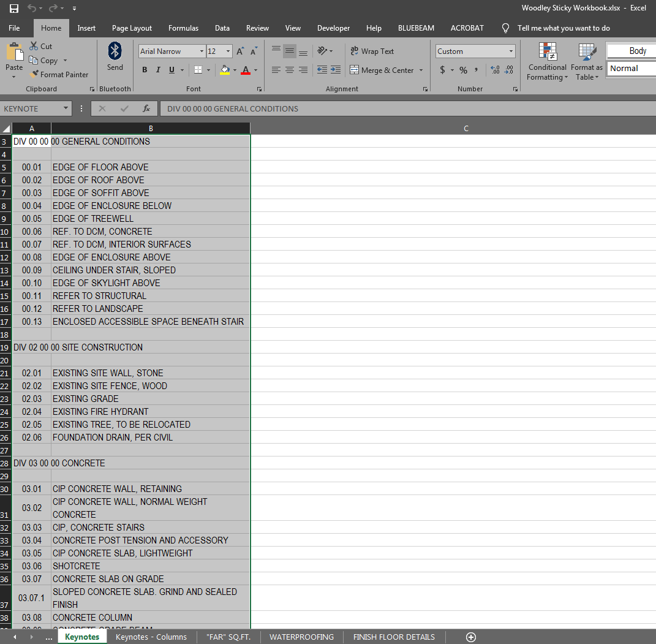Click Tell me what you want to do

point(563,28)
